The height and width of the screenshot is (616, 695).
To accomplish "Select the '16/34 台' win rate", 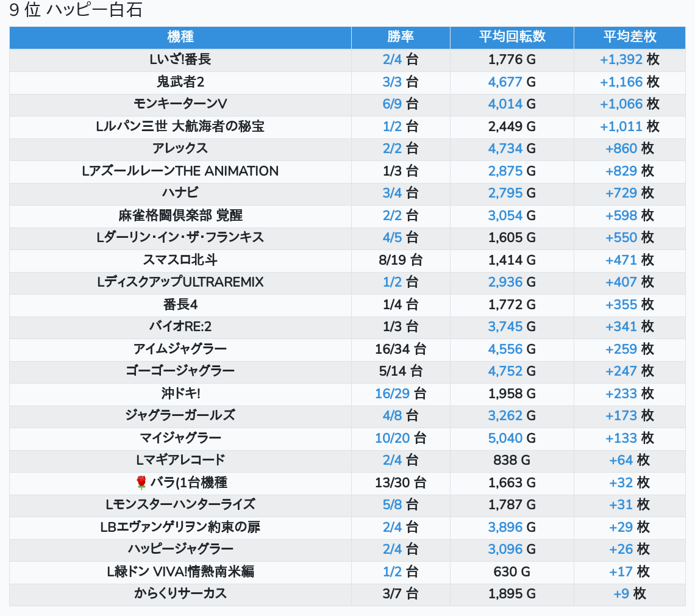I will tap(401, 349).
